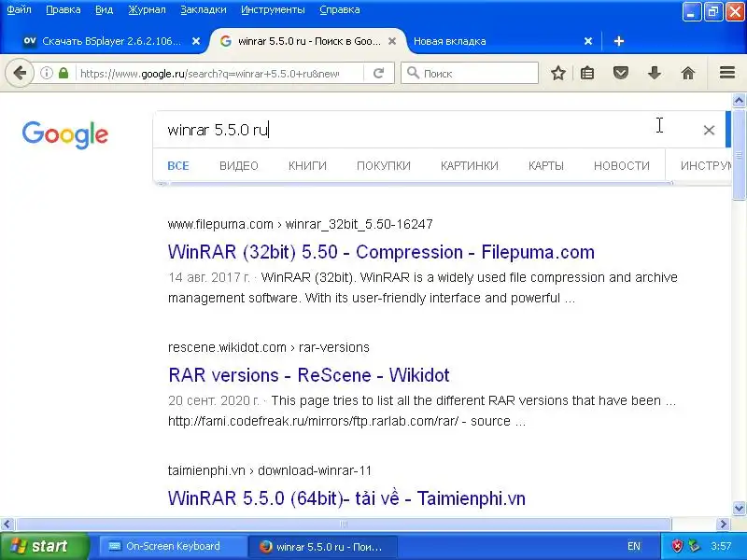Image resolution: width=747 pixels, height=560 pixels.
Task: Open the Файл menu
Action: click(19, 9)
